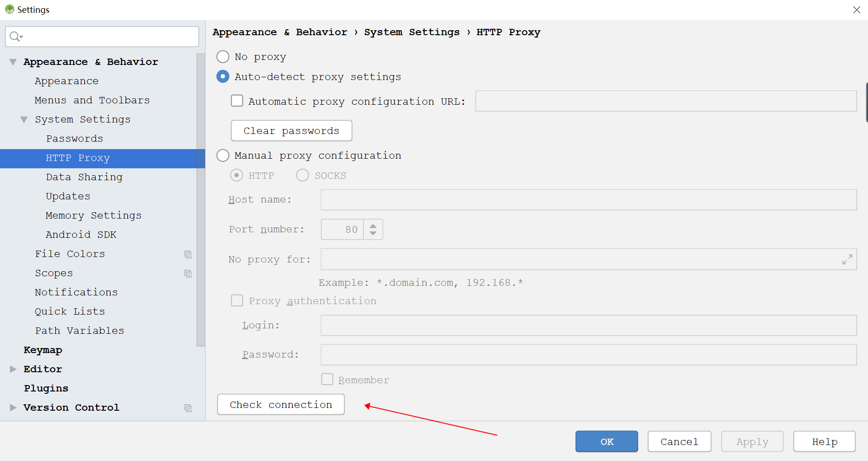868x461 pixels.
Task: Expand the Editor settings section
Action: tap(13, 369)
